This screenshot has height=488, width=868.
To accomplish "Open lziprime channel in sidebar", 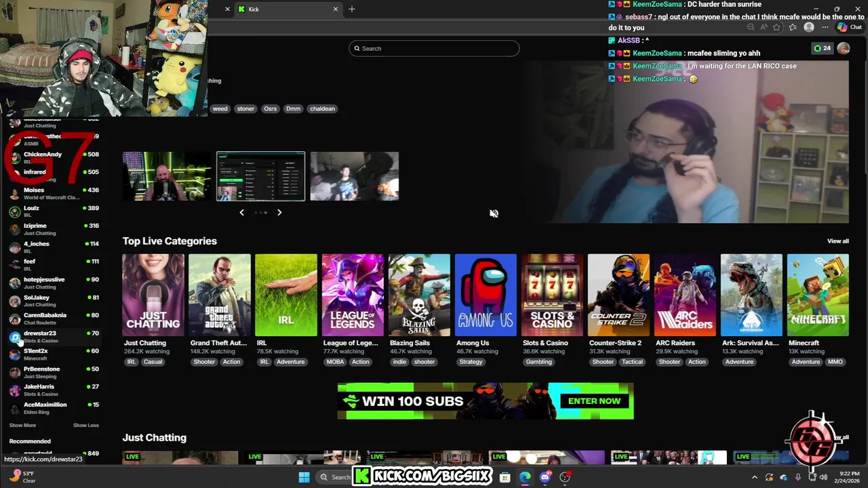I will click(54, 229).
